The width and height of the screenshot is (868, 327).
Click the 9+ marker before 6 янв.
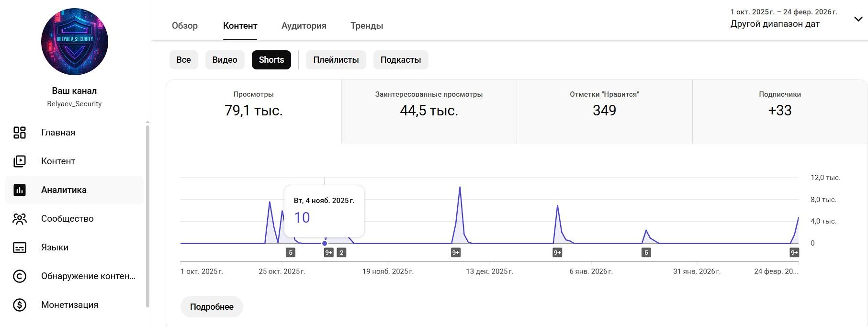pos(557,252)
